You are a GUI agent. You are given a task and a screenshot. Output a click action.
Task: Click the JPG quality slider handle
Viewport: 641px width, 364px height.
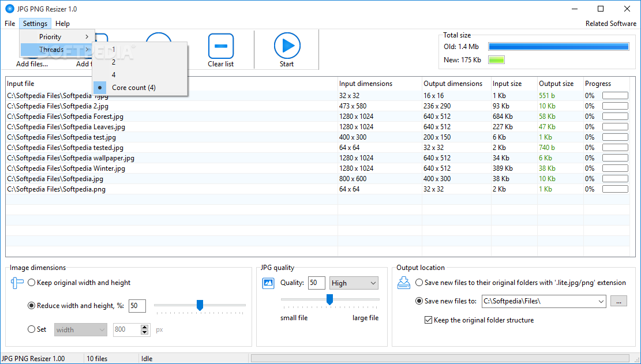[329, 300]
